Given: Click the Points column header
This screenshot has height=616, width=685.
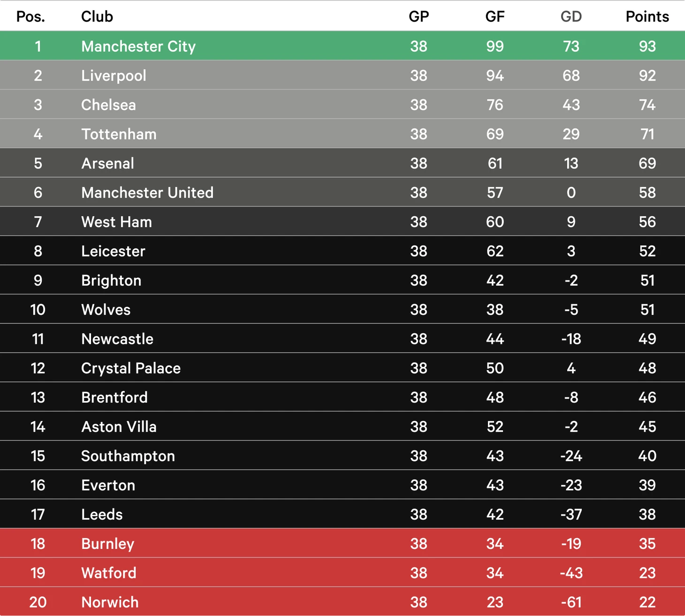Looking at the screenshot, I should (647, 17).
